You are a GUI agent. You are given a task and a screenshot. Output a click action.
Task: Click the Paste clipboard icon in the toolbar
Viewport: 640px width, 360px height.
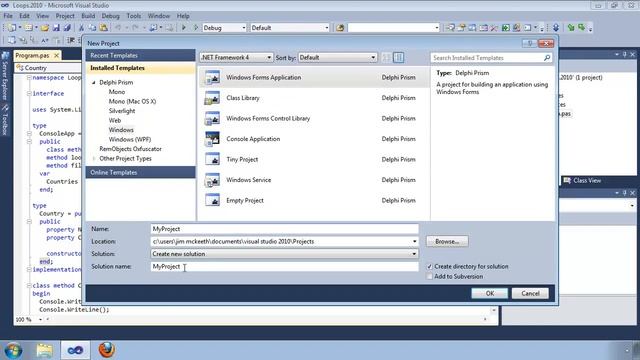pos(104,28)
